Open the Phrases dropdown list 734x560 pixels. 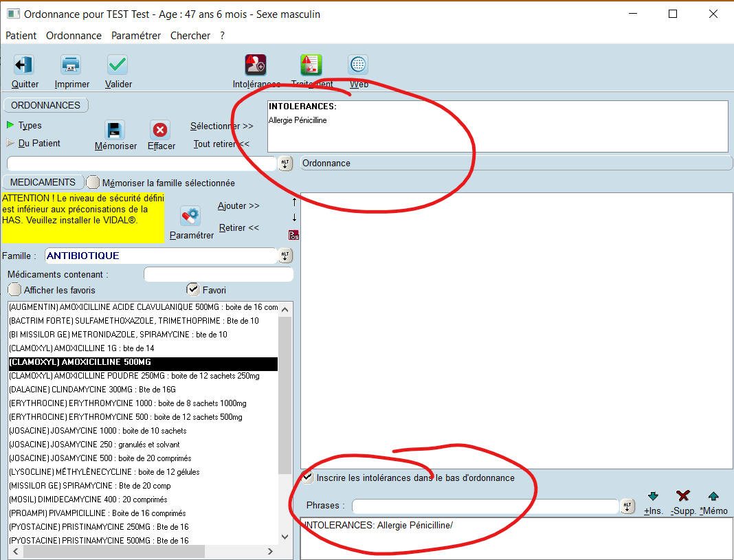point(627,506)
